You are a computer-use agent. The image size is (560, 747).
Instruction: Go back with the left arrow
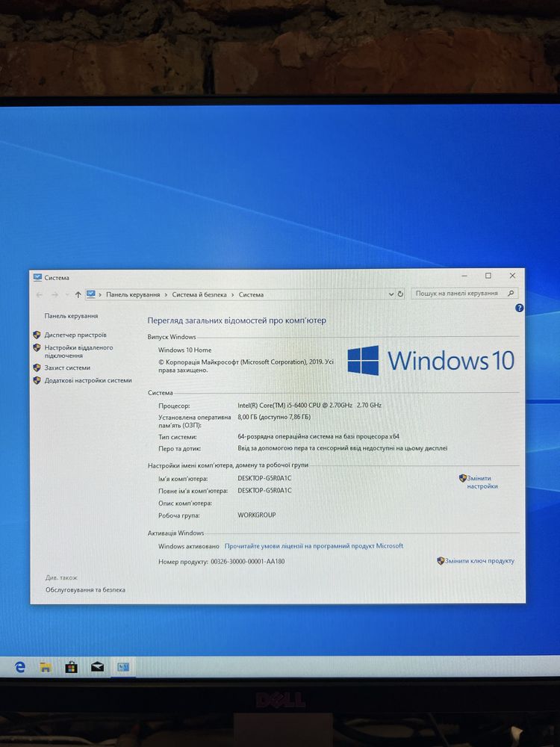40,295
